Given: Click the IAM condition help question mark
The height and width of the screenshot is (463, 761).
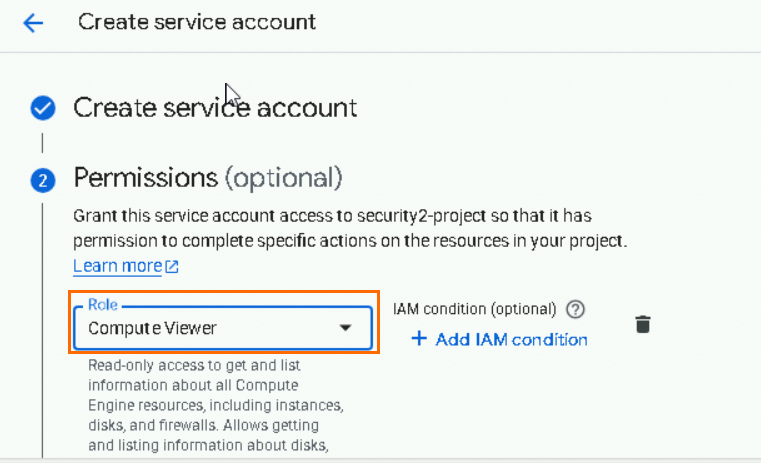Looking at the screenshot, I should coord(575,309).
